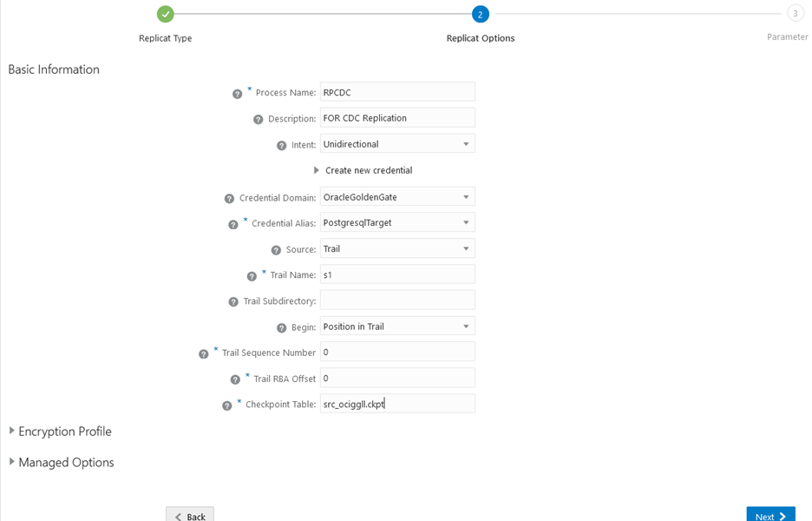The height and width of the screenshot is (521, 812).
Task: Click the Back button
Action: click(190, 516)
